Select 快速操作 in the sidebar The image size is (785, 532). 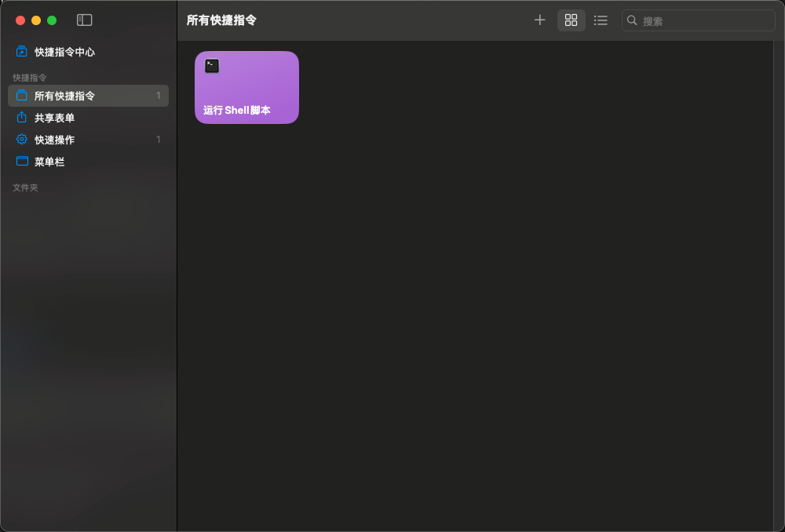coord(88,140)
